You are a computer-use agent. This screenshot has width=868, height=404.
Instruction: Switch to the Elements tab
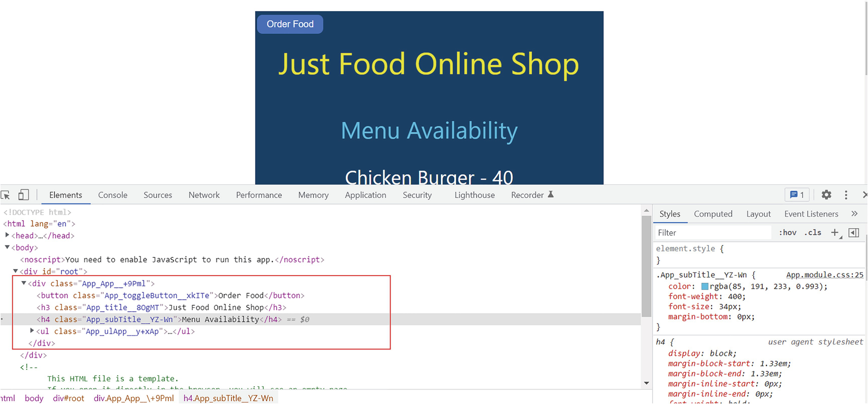click(65, 195)
